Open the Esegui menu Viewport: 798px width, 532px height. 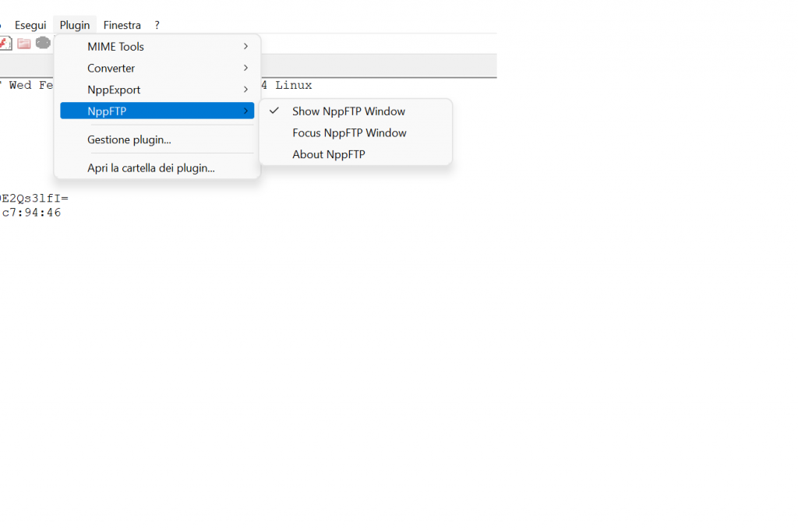pyautogui.click(x=30, y=25)
